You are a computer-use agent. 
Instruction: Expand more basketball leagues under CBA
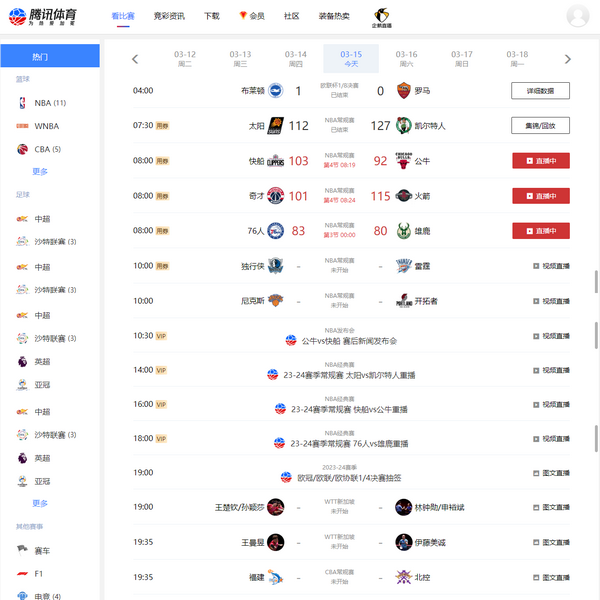[40, 171]
